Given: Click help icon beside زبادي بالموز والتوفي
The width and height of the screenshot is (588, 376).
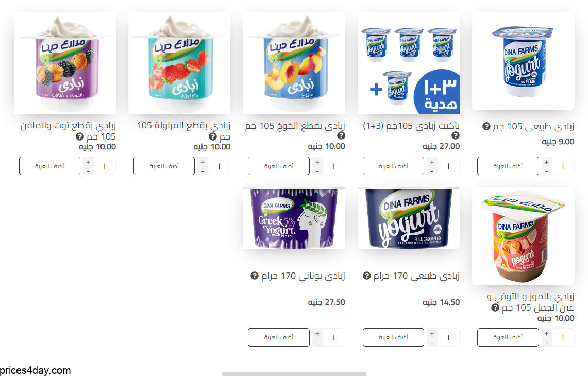Looking at the screenshot, I should tap(495, 308).
